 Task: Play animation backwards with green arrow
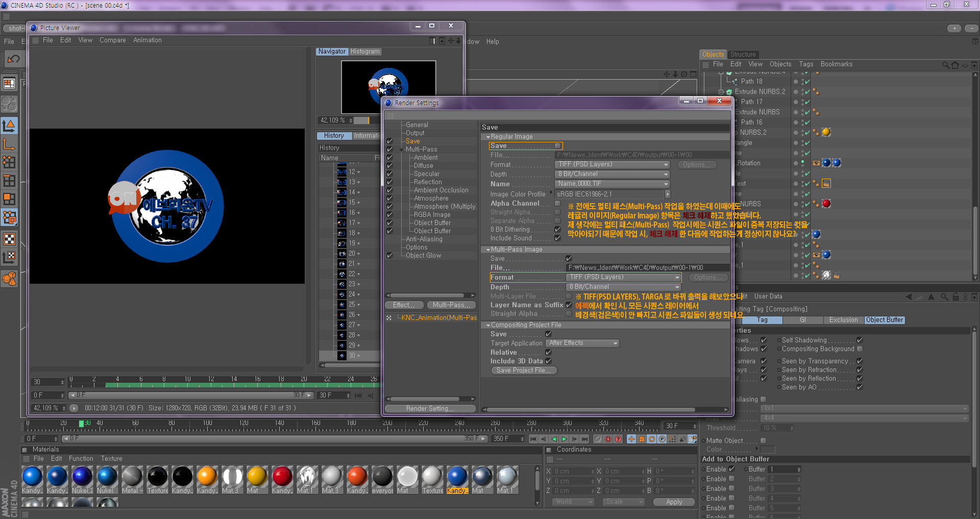coord(554,439)
